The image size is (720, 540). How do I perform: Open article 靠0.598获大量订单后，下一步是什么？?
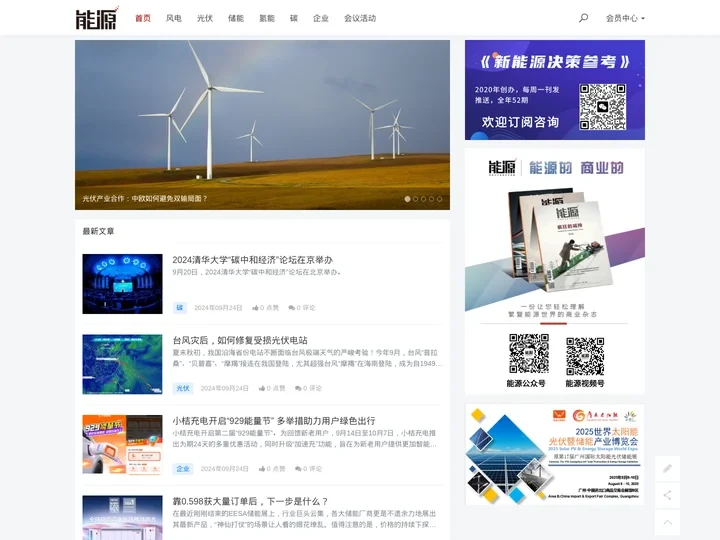tap(250, 501)
